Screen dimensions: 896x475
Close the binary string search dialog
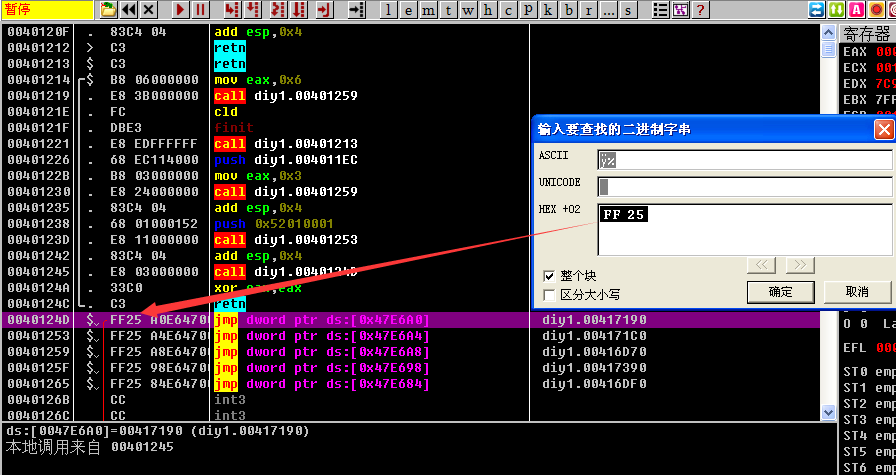point(885,130)
